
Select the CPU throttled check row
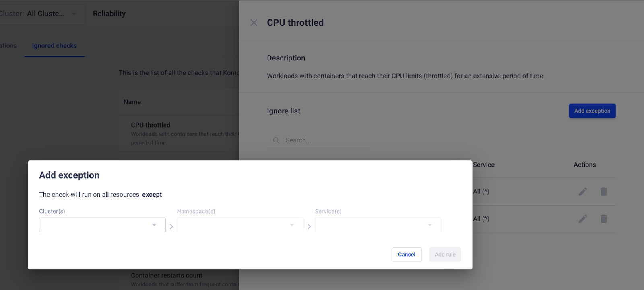point(179,134)
